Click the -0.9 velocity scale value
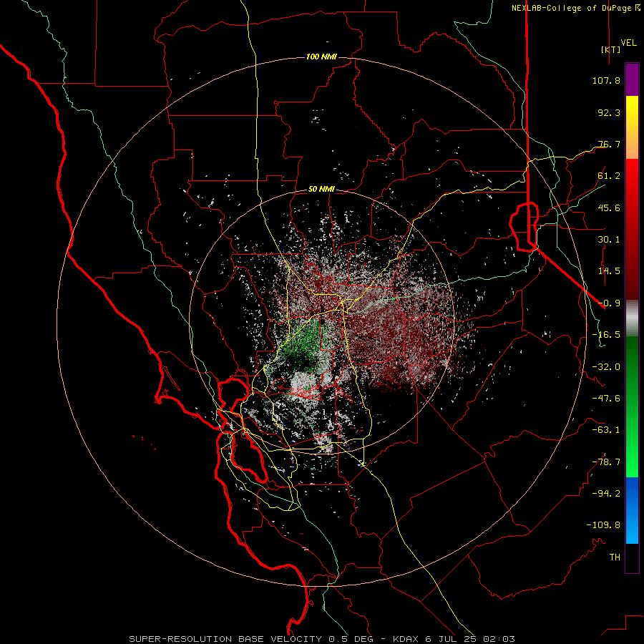The image size is (644, 644). point(609,303)
